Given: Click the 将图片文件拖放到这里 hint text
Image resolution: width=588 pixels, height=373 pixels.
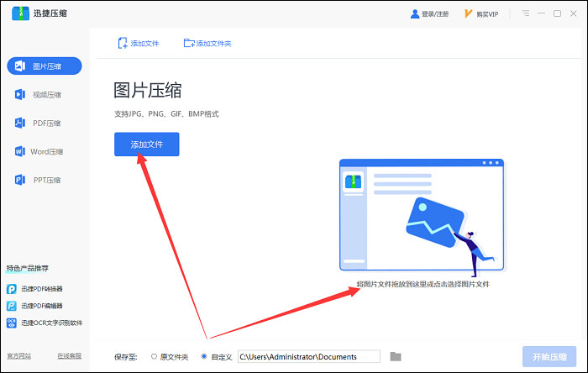Looking at the screenshot, I should point(423,284).
